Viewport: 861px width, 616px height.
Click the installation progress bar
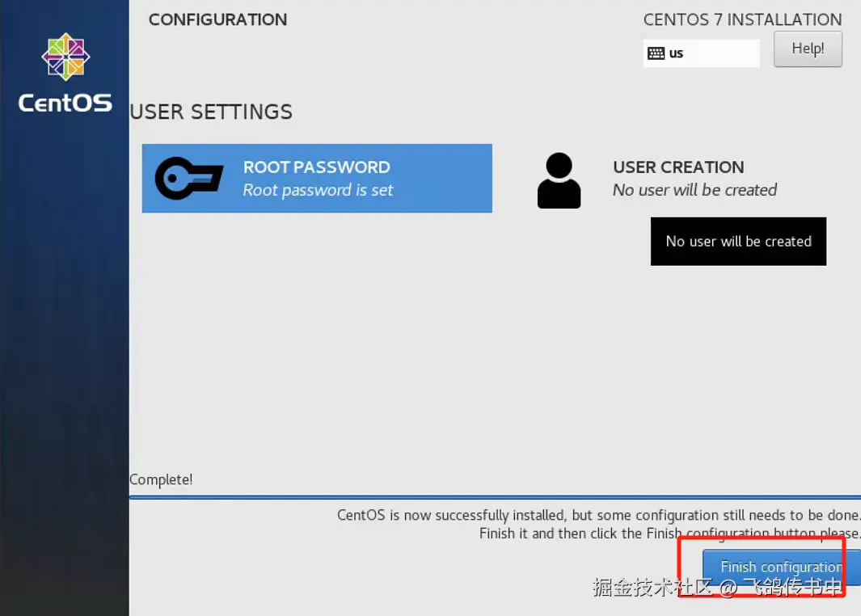pos(495,497)
